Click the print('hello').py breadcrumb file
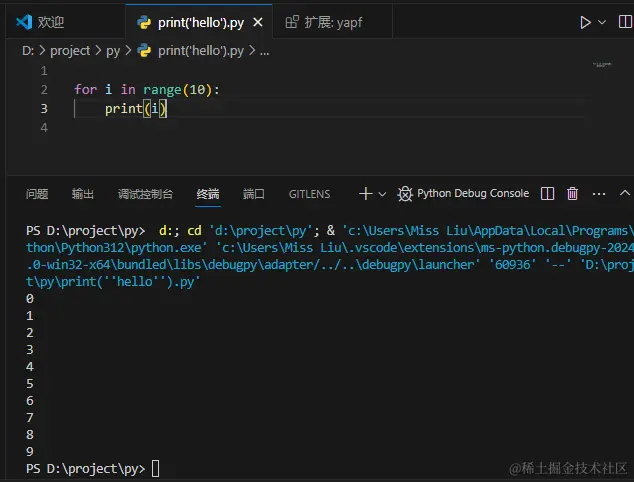Screen dimensions: 634x482 (201, 51)
